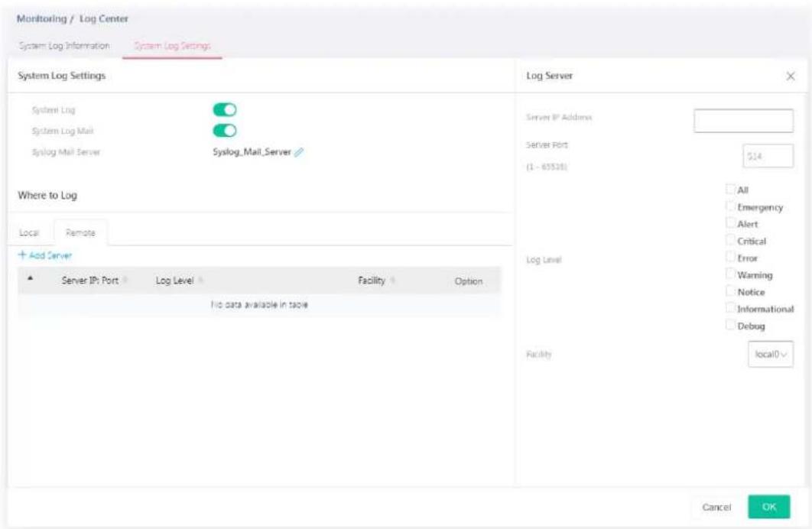
Task: Cancel the Log Server dialog
Action: click(716, 508)
